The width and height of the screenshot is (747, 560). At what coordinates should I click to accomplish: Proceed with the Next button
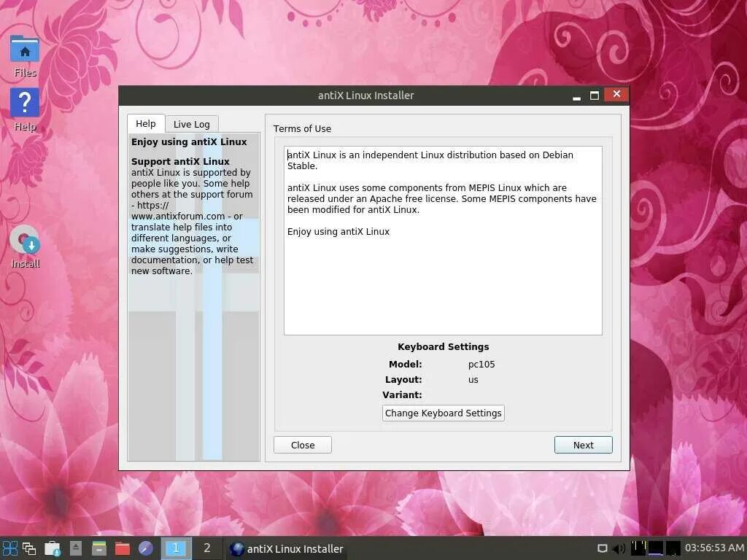[x=583, y=446]
